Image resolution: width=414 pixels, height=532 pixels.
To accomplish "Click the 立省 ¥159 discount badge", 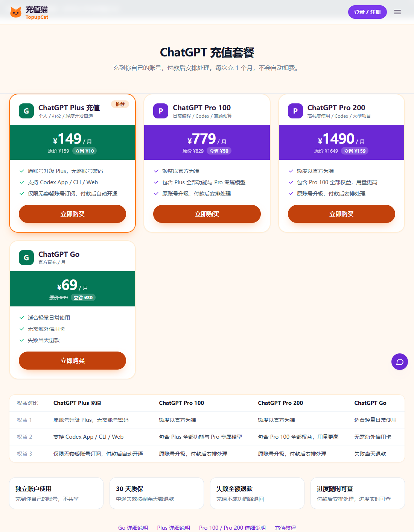I will point(355,151).
